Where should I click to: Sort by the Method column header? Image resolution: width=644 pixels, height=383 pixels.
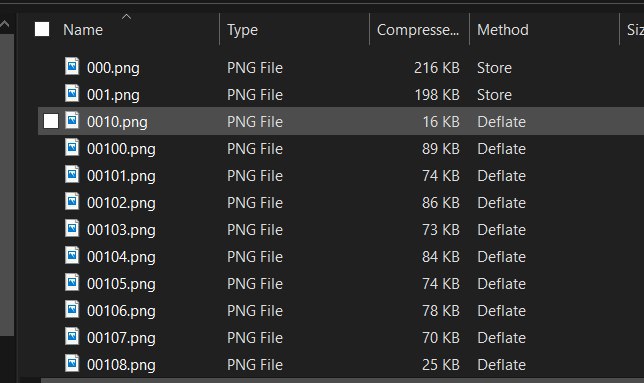[503, 30]
